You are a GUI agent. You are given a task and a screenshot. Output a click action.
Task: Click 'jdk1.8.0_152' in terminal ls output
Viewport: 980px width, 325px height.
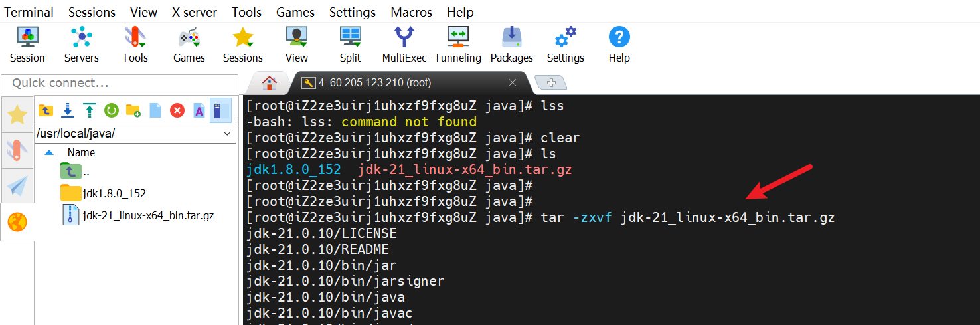coord(293,169)
